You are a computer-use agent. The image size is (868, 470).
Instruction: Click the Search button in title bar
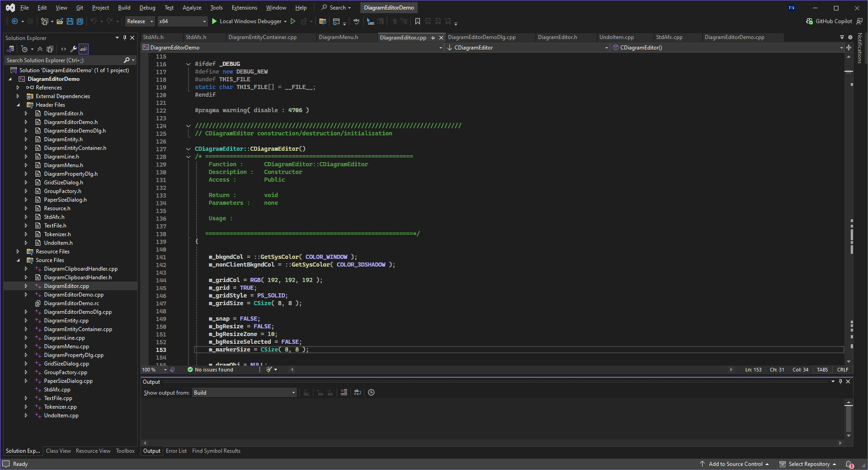pos(336,8)
